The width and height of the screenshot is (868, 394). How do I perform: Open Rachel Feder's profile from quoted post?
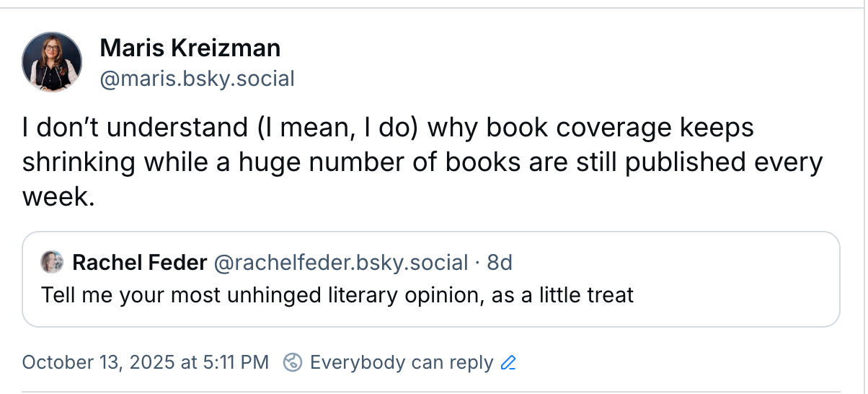click(x=140, y=263)
